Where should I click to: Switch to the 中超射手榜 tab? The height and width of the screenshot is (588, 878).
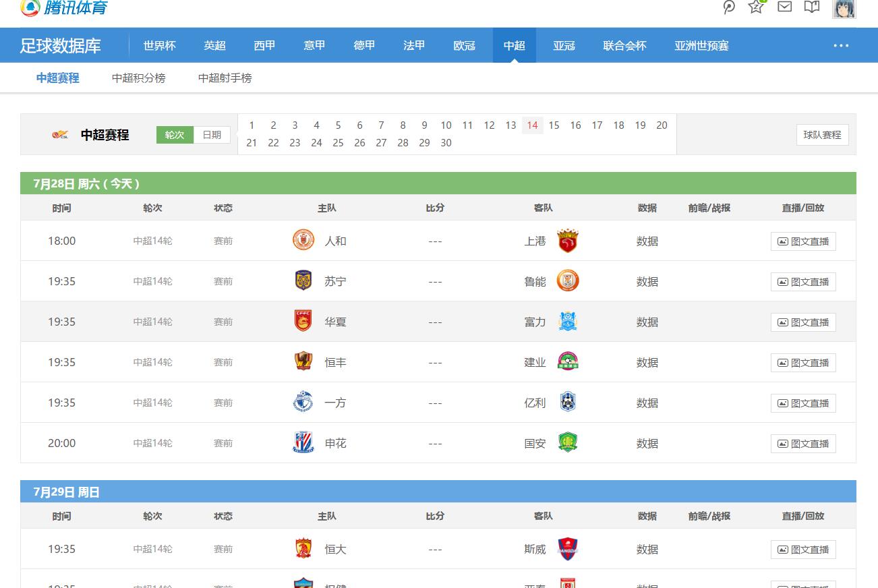click(224, 78)
